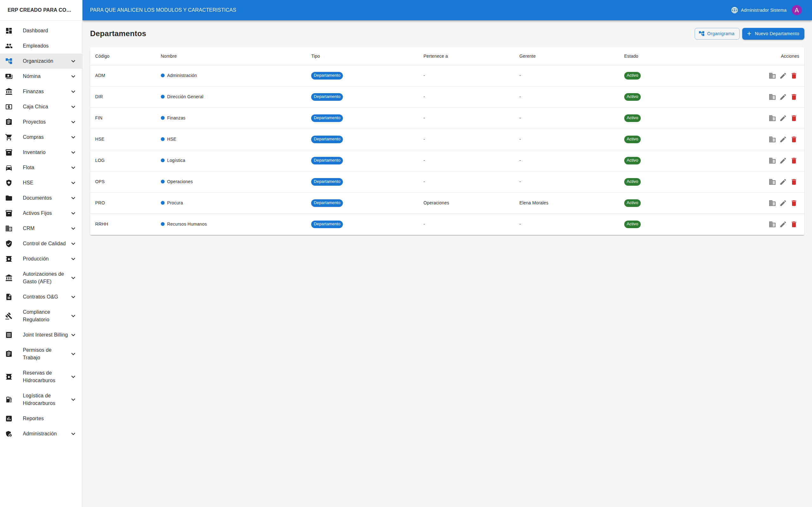
Task: Open Dashboard from the sidebar
Action: pyautogui.click(x=35, y=30)
